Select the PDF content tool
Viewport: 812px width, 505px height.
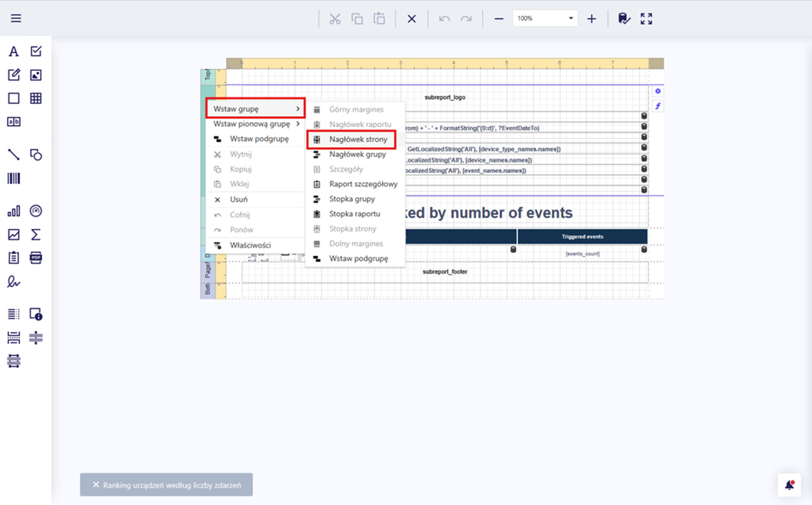point(36,258)
